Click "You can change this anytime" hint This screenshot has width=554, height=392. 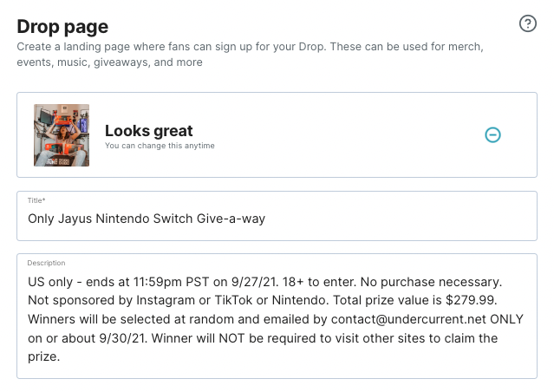(x=160, y=146)
